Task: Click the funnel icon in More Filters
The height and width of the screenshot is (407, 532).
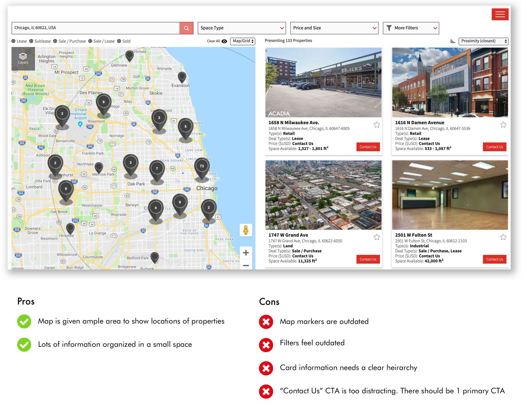Action: coord(389,28)
